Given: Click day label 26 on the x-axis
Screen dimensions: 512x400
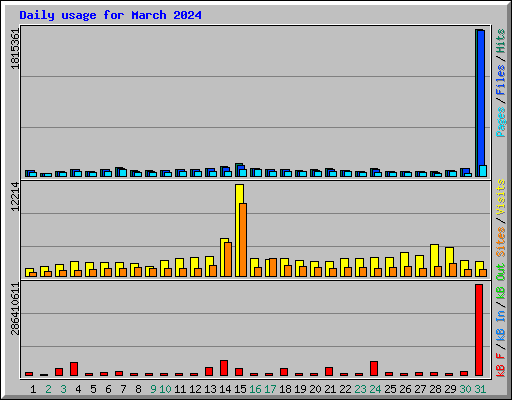Looking at the screenshot, I should coord(405,389).
